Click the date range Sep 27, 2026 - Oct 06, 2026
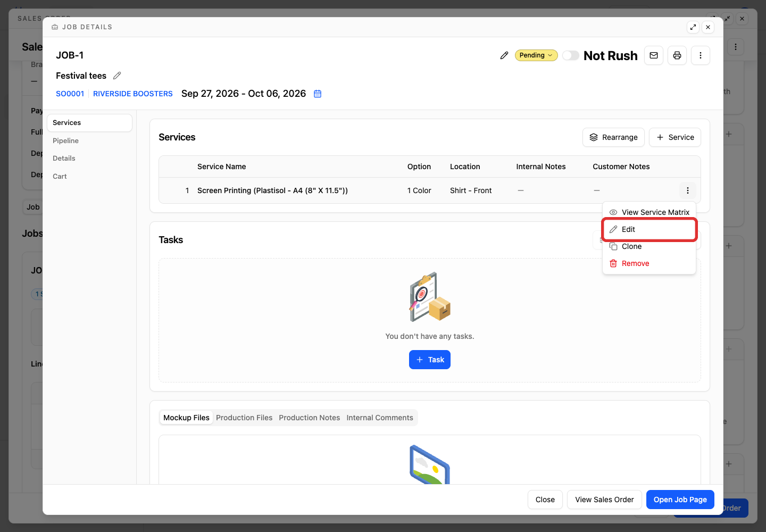Viewport: 766px width, 532px height. pos(244,94)
